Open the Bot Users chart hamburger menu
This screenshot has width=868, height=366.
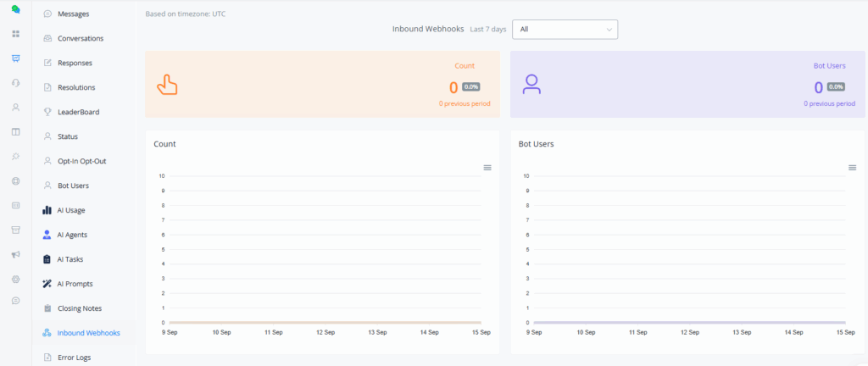(852, 168)
